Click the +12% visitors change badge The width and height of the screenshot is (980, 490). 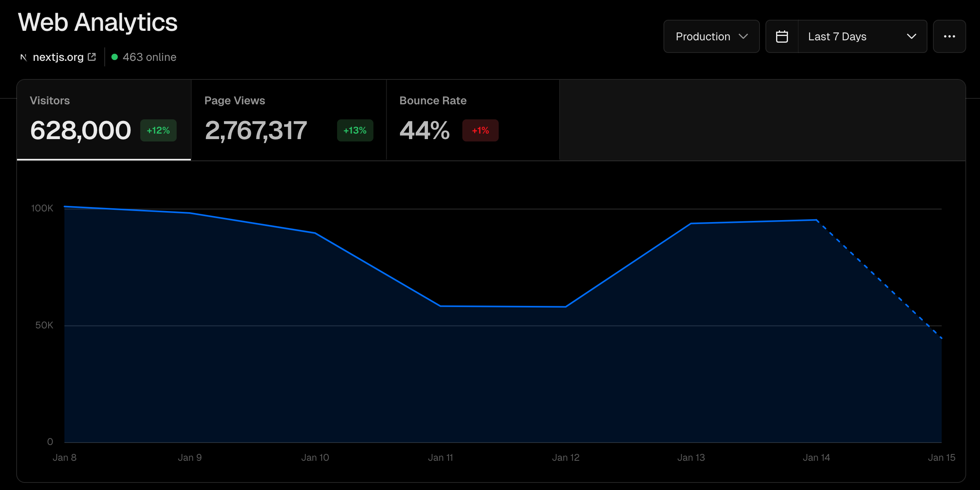click(x=158, y=130)
